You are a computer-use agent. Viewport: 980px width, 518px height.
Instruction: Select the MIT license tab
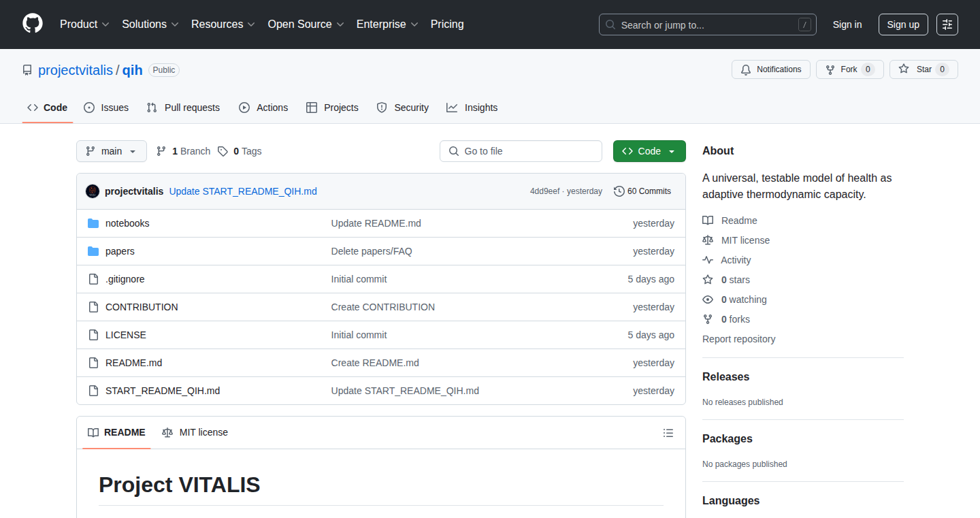click(x=195, y=432)
